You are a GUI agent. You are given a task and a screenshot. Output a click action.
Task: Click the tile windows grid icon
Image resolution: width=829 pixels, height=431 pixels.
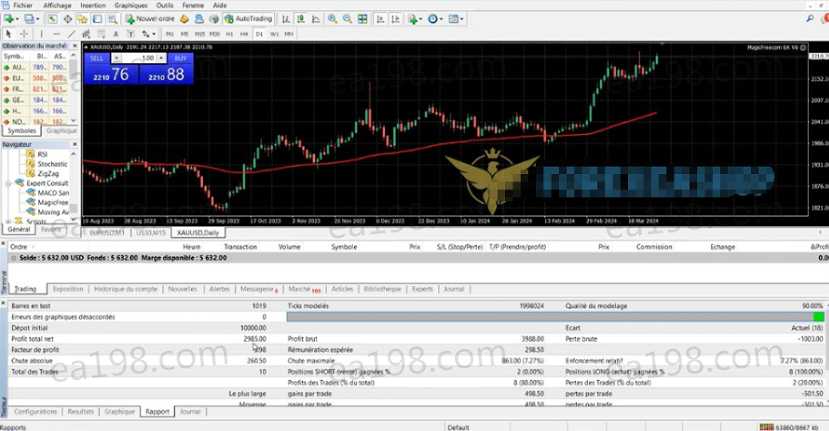360,19
